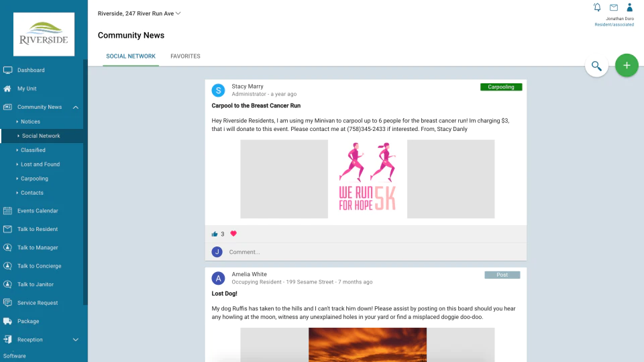644x362 pixels.
Task: Open the notifications bell icon
Action: (597, 7)
